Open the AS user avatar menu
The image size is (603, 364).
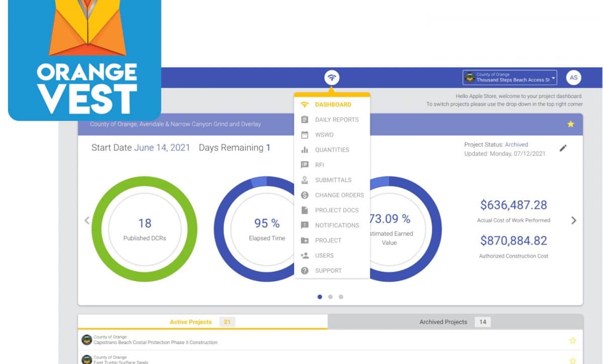click(x=573, y=78)
